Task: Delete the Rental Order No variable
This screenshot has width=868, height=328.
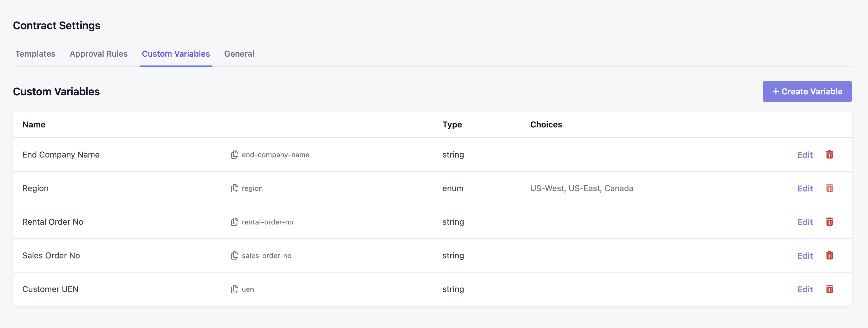Action: (x=829, y=222)
